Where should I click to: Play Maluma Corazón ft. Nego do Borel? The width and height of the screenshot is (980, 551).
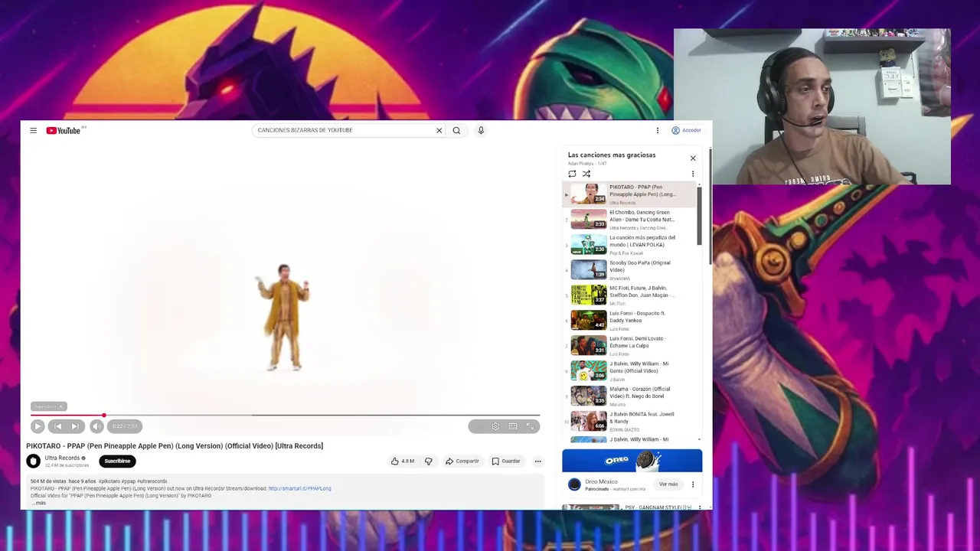pos(630,396)
